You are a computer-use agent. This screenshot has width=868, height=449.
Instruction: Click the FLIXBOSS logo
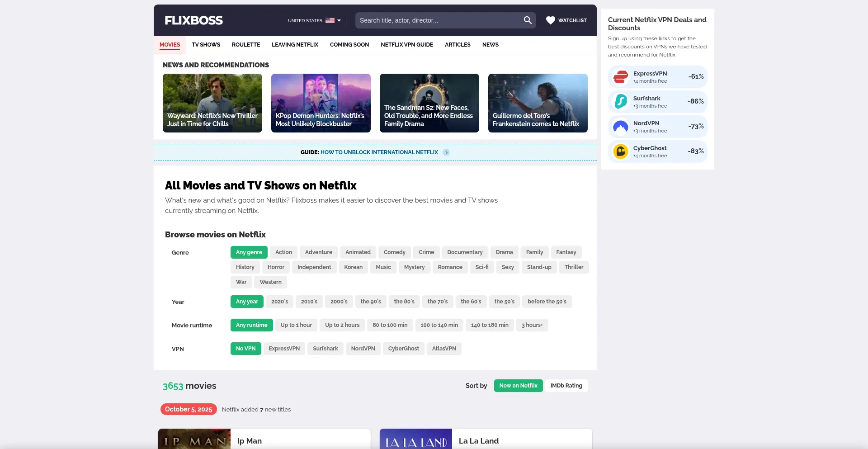[193, 20]
